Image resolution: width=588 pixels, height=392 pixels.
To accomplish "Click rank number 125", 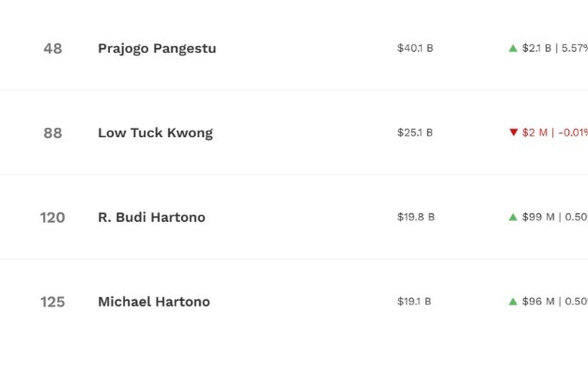I will tap(52, 301).
